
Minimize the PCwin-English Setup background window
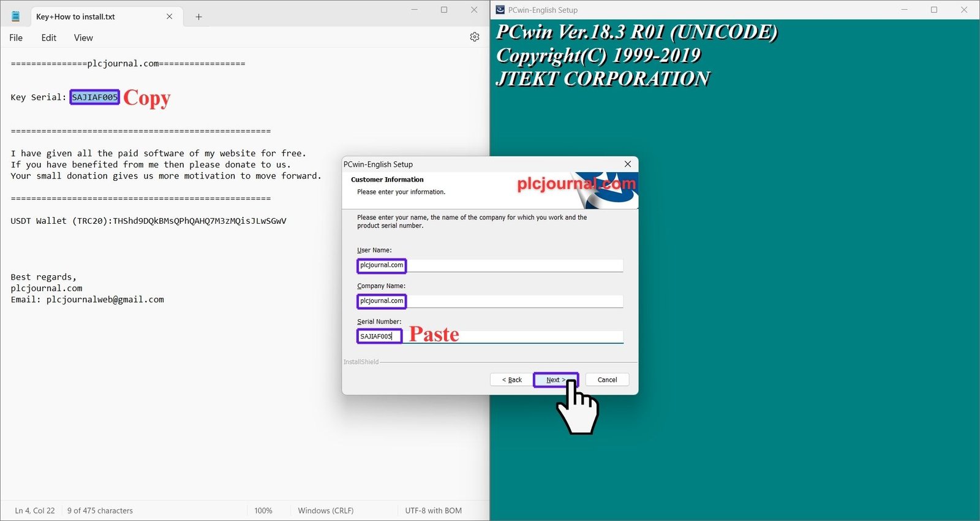point(905,10)
